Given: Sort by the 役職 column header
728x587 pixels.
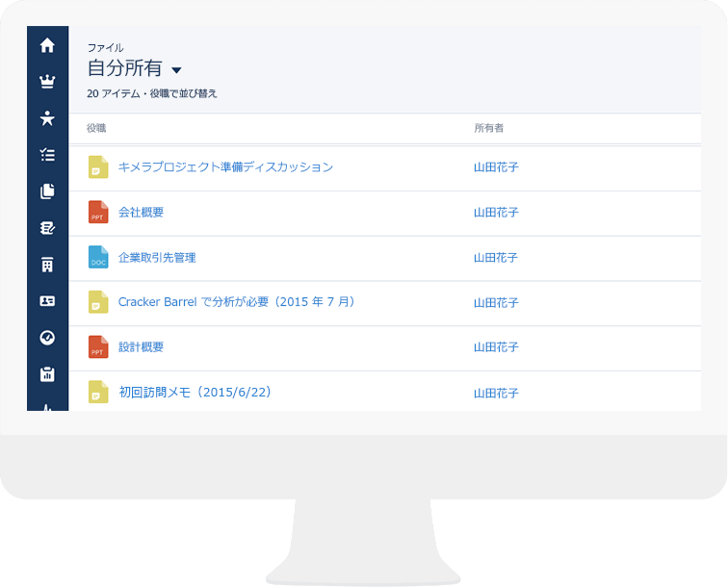Looking at the screenshot, I should point(96,128).
